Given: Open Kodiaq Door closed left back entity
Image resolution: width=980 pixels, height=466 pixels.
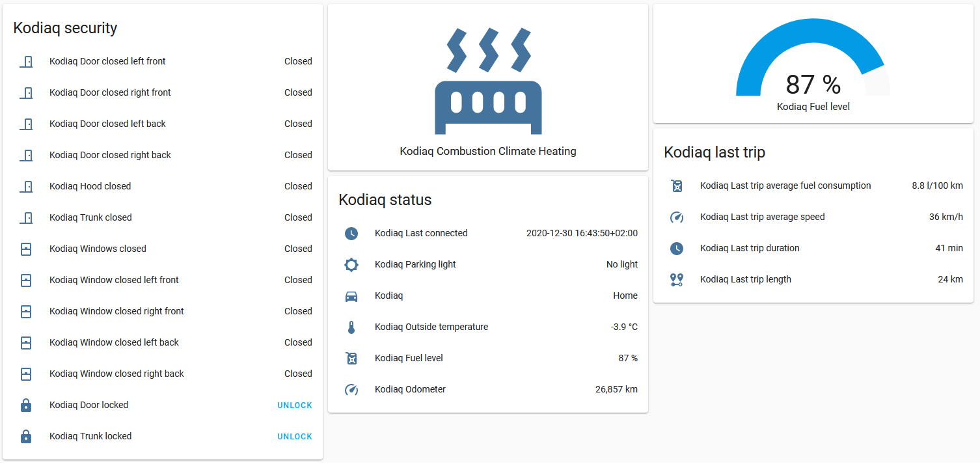Looking at the screenshot, I should click(x=107, y=124).
